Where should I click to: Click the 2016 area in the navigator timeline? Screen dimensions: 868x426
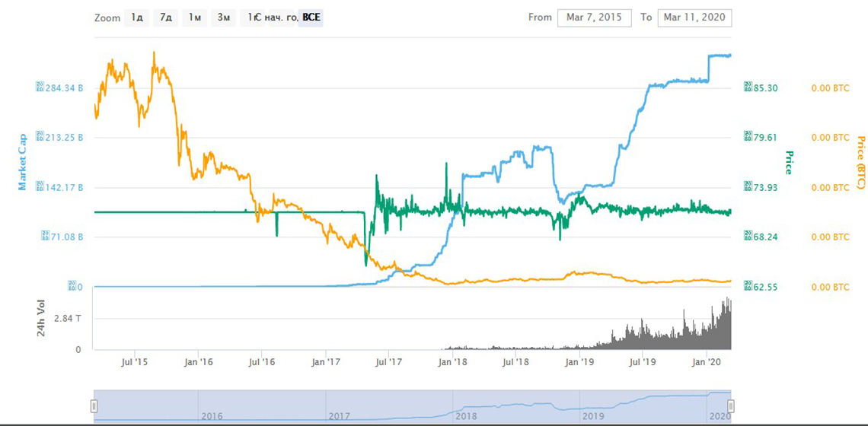[212, 416]
